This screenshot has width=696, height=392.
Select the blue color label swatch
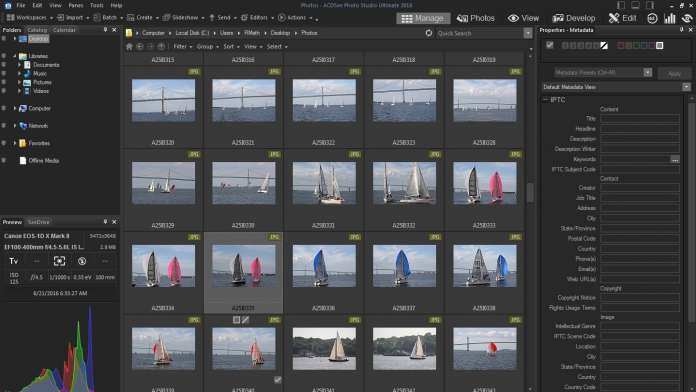[x=644, y=45]
